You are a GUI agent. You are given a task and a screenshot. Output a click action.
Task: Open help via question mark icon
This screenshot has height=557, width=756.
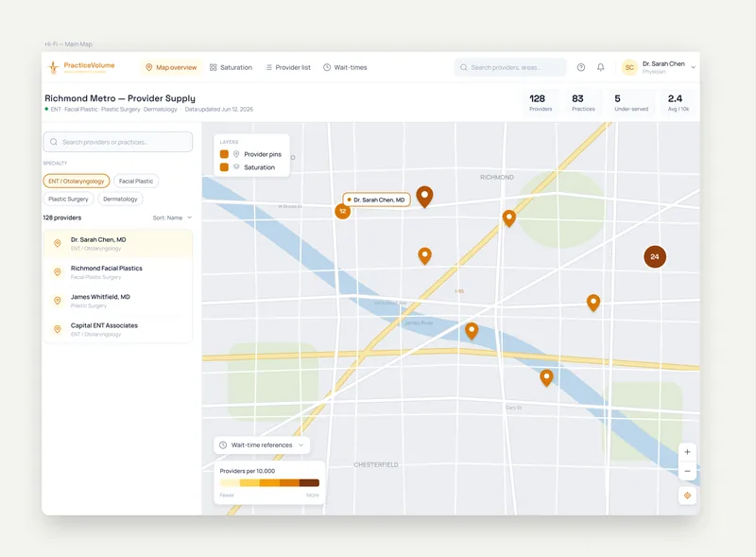click(581, 67)
